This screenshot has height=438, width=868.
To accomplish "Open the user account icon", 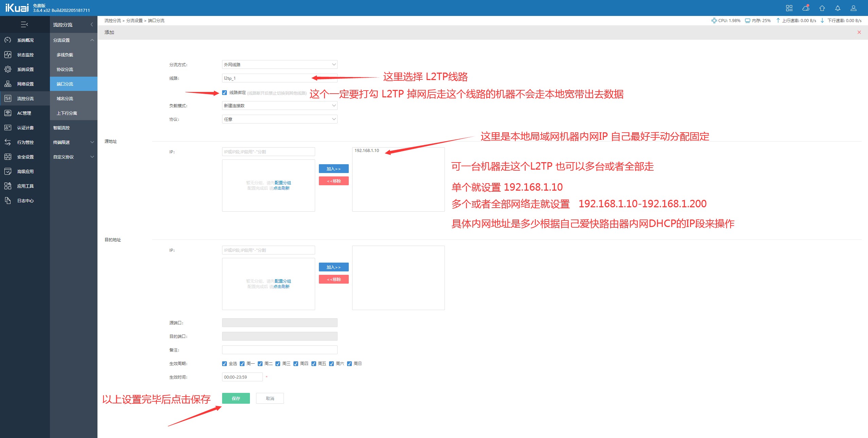I will click(853, 8).
